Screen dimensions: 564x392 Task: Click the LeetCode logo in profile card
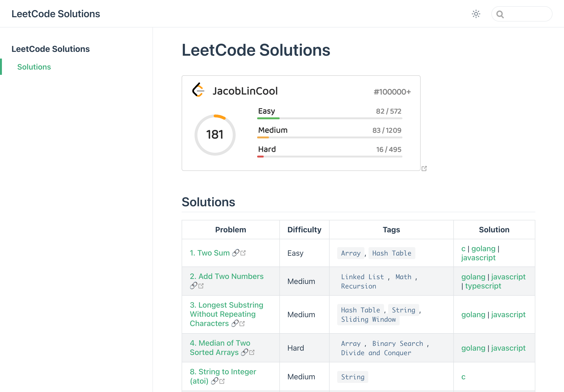point(198,90)
